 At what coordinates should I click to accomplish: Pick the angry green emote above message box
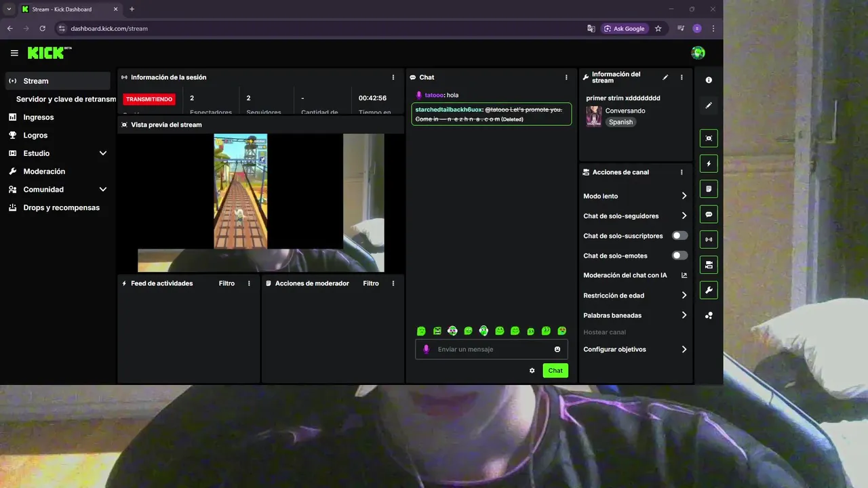coord(437,331)
